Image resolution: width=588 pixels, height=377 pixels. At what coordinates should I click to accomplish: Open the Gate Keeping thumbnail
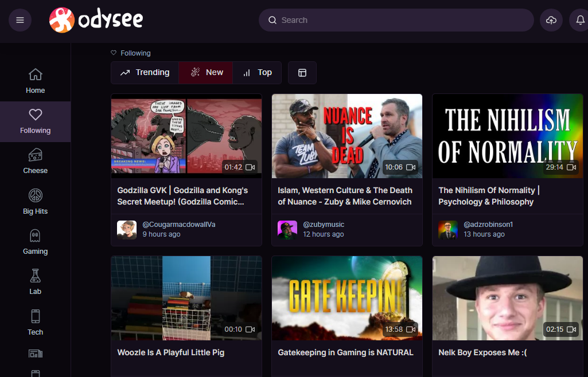347,298
